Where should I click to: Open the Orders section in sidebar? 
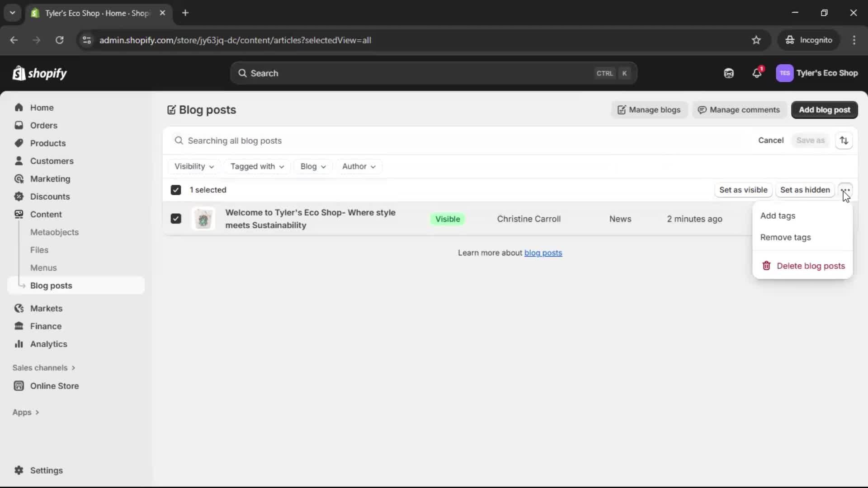click(44, 125)
